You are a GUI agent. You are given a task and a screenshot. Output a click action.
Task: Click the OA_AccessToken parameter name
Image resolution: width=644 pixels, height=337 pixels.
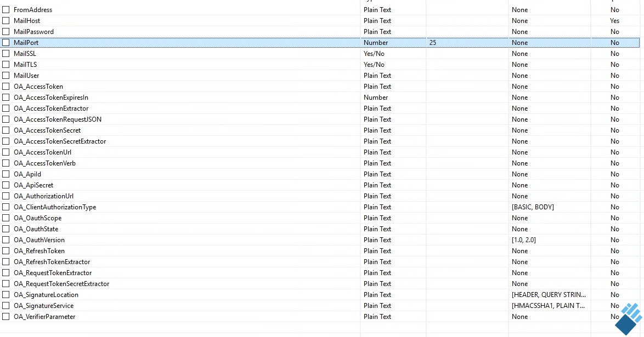coord(38,86)
